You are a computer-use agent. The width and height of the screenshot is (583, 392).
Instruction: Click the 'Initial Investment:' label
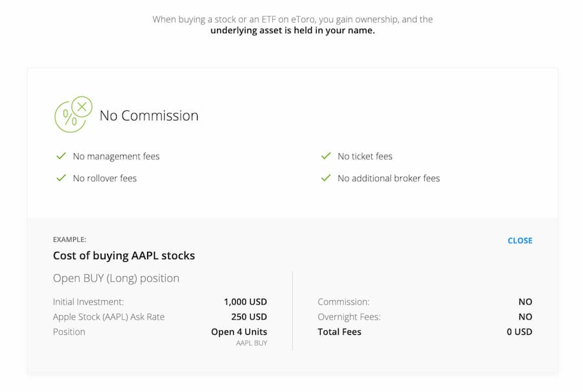88,302
